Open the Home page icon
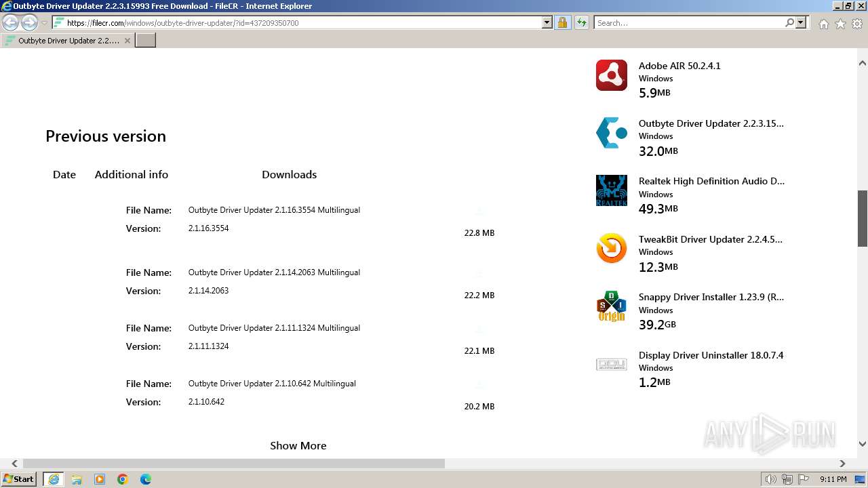The width and height of the screenshot is (868, 488). click(x=823, y=24)
